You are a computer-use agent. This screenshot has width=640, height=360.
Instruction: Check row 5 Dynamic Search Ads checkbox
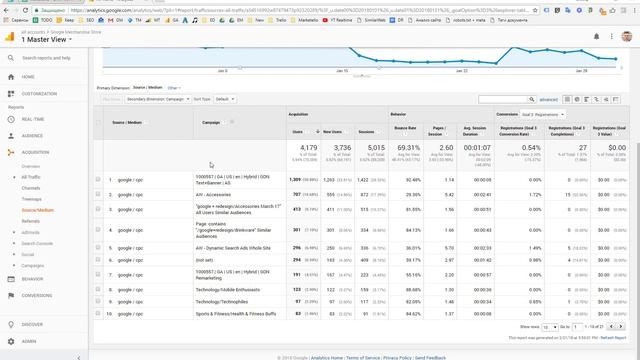pyautogui.click(x=98, y=247)
